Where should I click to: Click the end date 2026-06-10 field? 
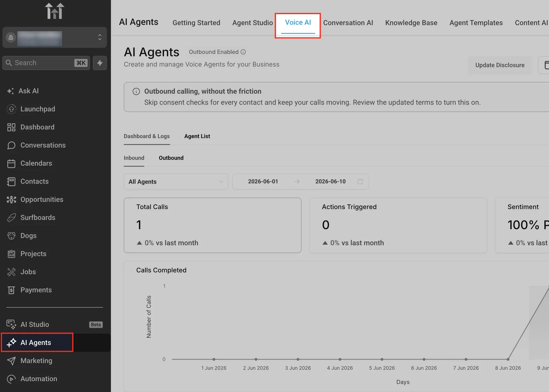[x=330, y=182]
